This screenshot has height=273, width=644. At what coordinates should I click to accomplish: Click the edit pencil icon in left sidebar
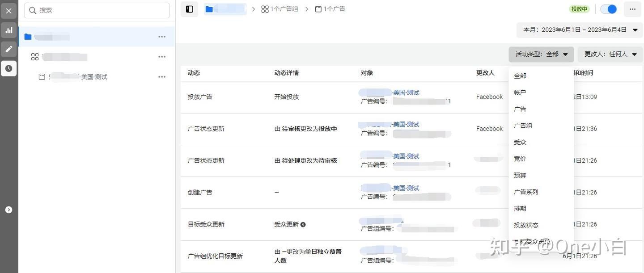click(x=9, y=49)
